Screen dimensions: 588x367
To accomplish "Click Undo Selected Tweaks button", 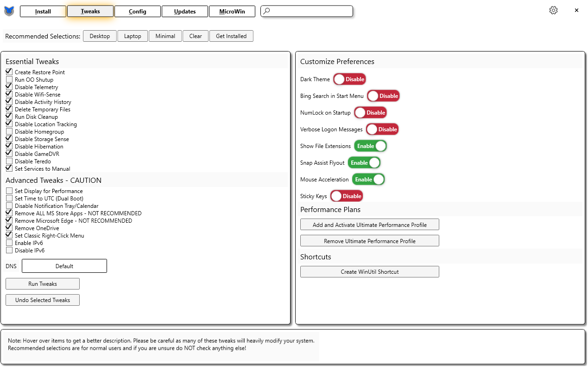I will click(43, 300).
